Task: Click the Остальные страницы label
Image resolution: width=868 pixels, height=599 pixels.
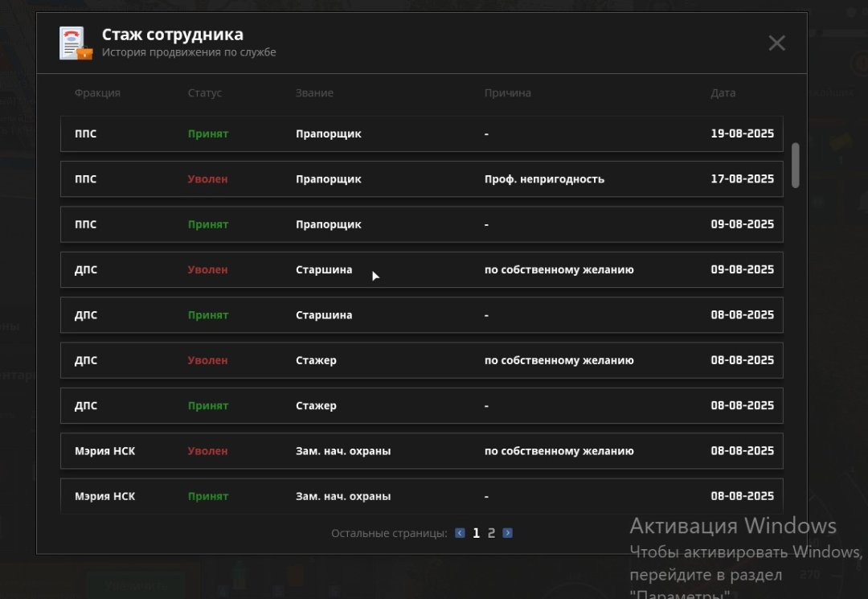Action: tap(389, 533)
